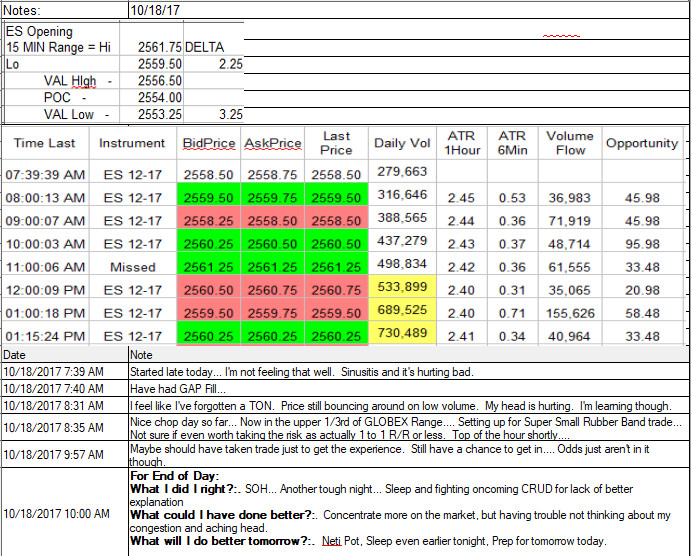Select the 'Started late today' note

[x=301, y=372]
